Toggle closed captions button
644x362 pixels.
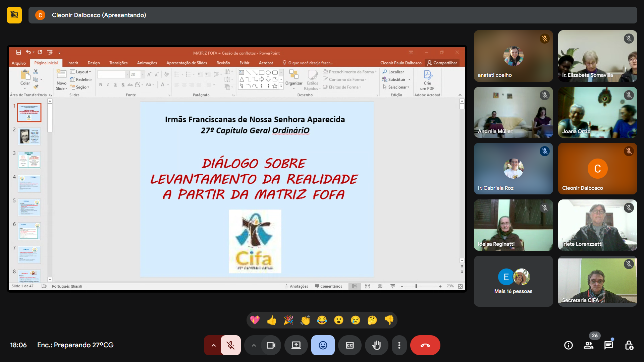point(350,345)
